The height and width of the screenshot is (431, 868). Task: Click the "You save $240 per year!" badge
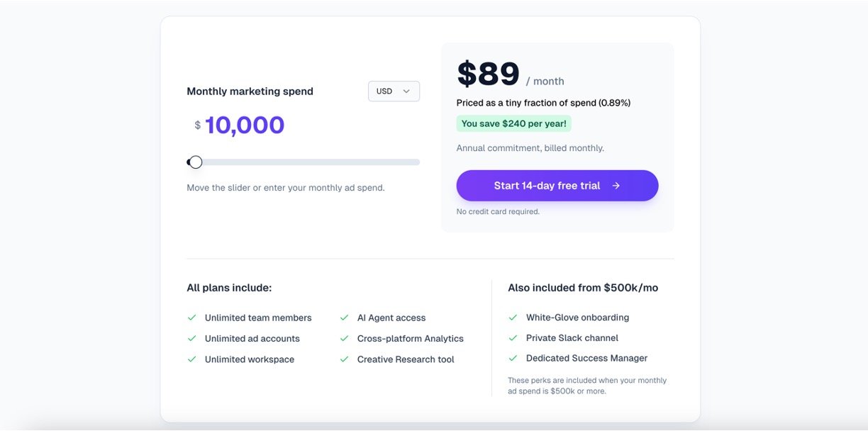pyautogui.click(x=513, y=123)
